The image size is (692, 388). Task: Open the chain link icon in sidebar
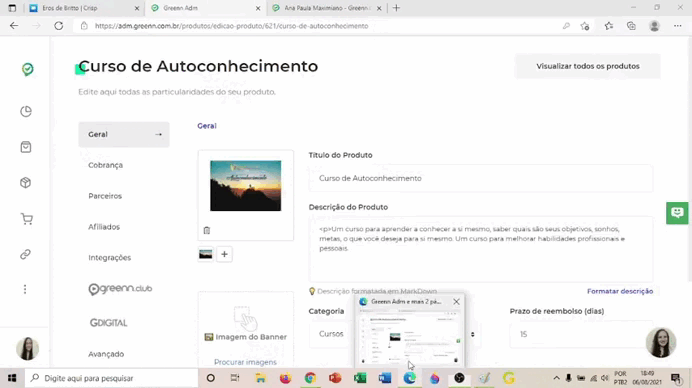(x=26, y=254)
